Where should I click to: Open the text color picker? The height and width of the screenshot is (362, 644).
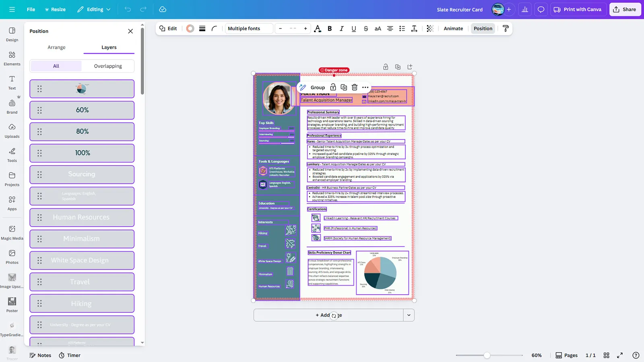pos(318,29)
